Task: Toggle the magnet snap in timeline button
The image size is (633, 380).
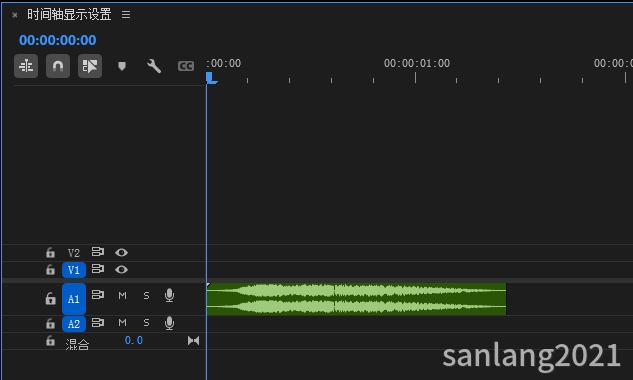Action: (58, 66)
